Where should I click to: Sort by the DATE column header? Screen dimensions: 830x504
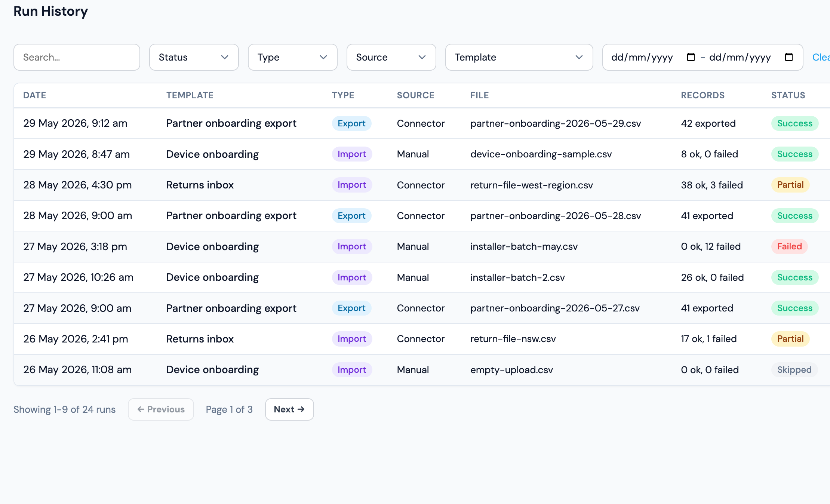pos(35,95)
